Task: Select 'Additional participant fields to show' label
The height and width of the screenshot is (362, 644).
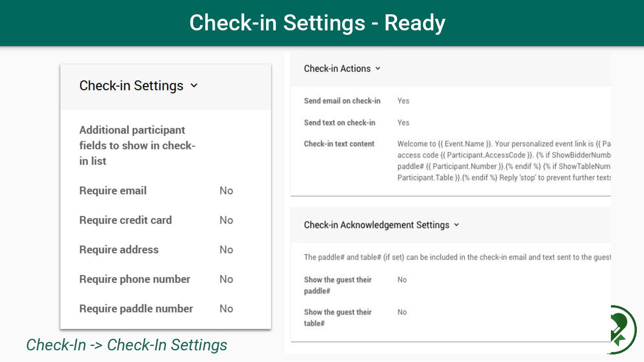Action: pos(137,146)
